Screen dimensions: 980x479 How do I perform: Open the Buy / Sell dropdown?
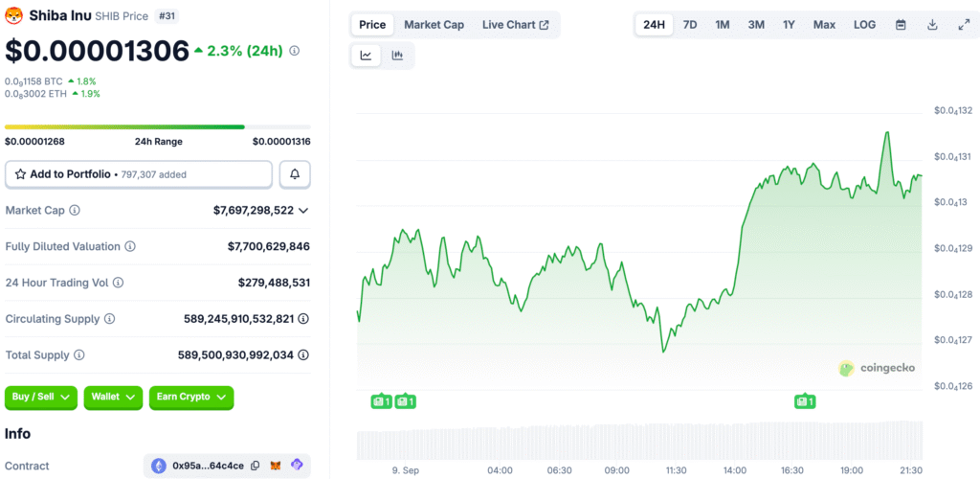click(40, 397)
